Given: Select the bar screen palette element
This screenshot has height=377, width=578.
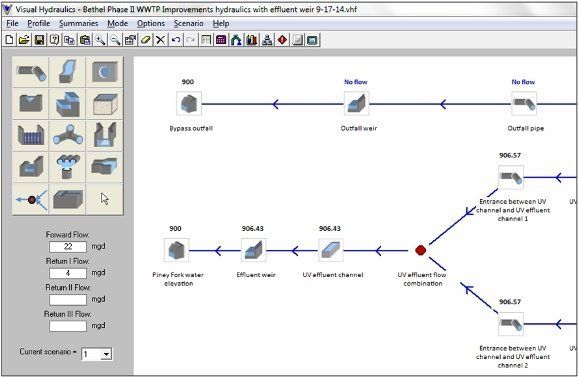Looking at the screenshot, I should (31, 135).
